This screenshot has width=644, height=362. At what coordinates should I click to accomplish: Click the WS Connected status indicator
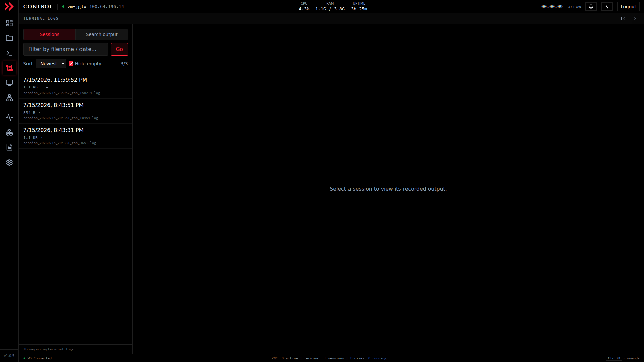pos(38,358)
